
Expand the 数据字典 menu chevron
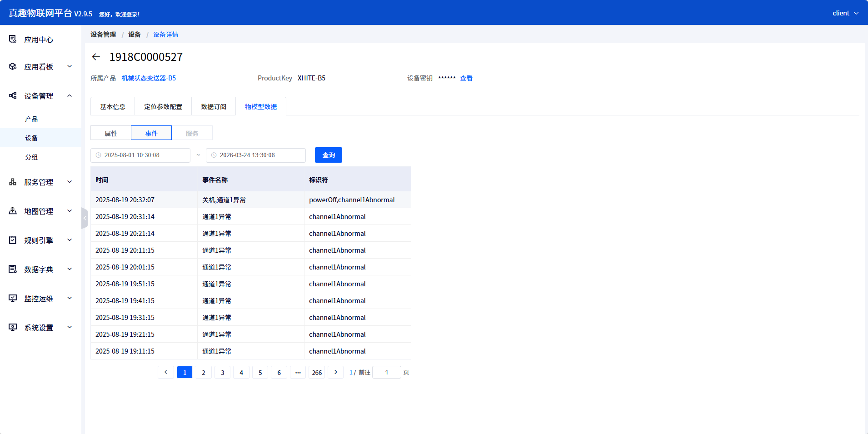(70, 269)
